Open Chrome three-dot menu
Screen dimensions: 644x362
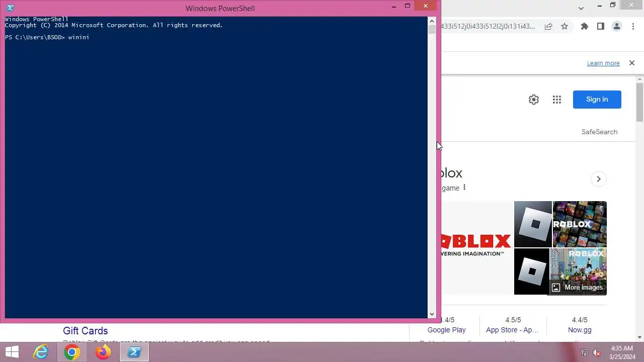[x=633, y=26]
